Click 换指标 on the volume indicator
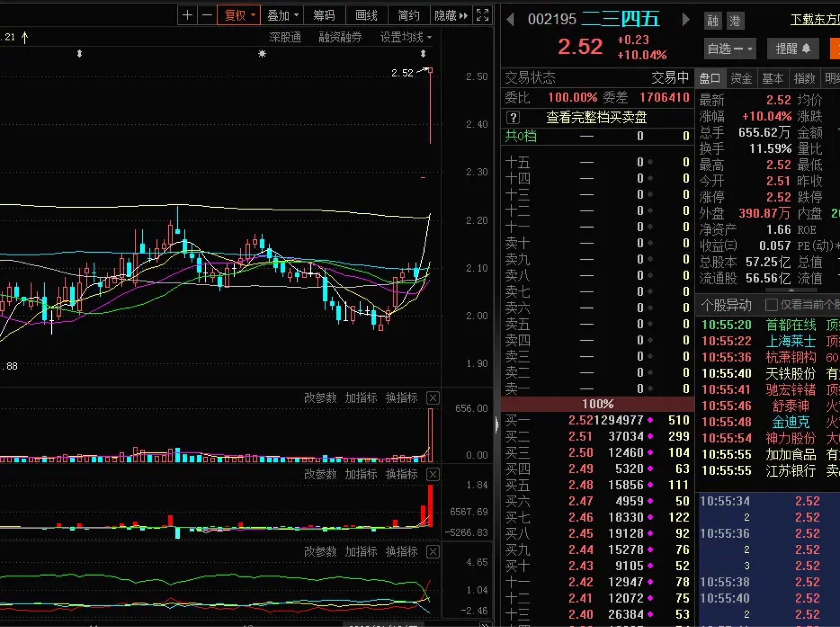 coord(402,398)
